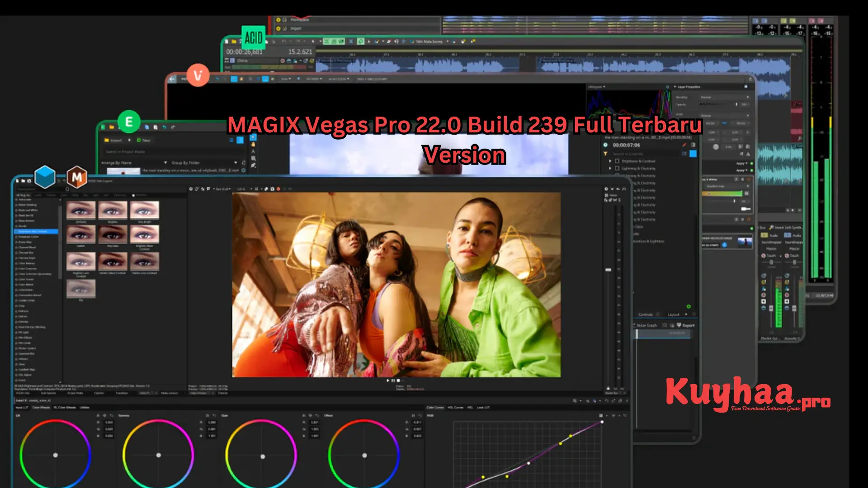Screen dimensions: 868x488
Task: Expand Brightness & Contrast in controls list
Action: pos(610,161)
